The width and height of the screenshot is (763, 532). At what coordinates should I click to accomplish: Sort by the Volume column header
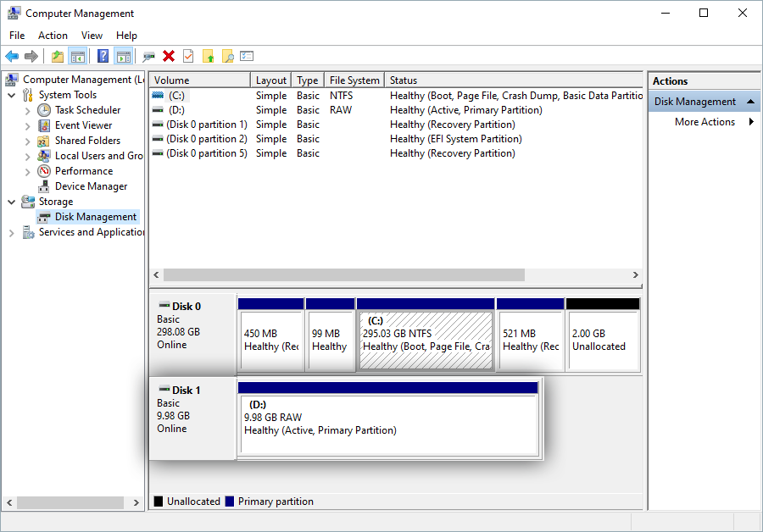click(x=200, y=80)
